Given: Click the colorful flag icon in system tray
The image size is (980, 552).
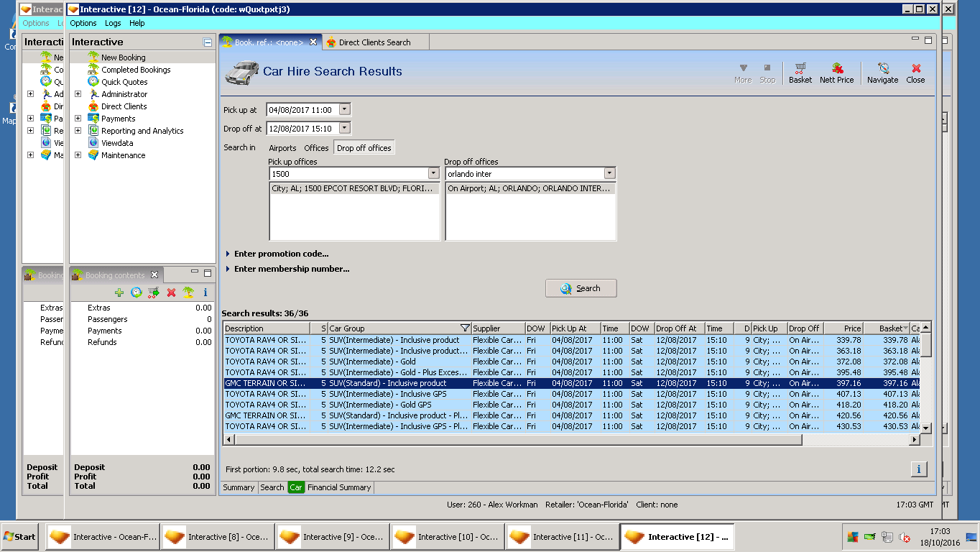Looking at the screenshot, I should [853, 537].
